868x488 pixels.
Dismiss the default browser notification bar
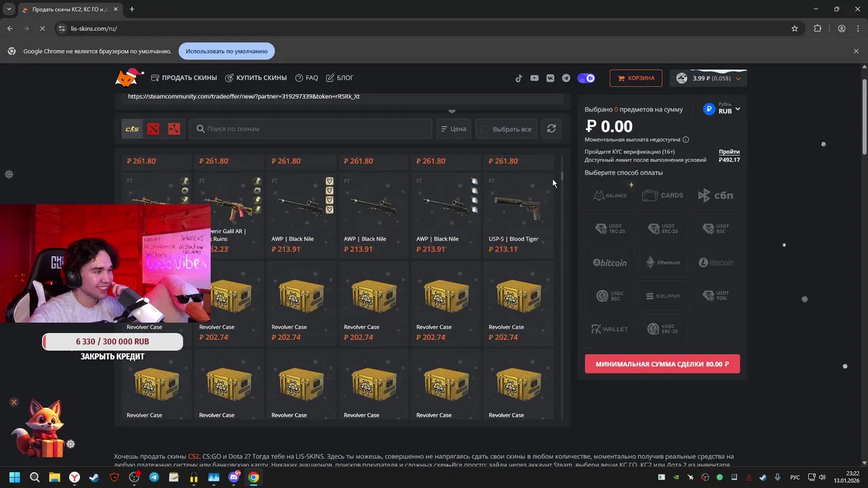point(856,51)
